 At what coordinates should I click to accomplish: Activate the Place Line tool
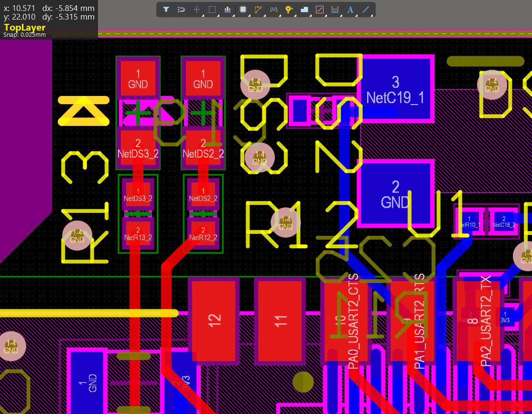pos(366,10)
